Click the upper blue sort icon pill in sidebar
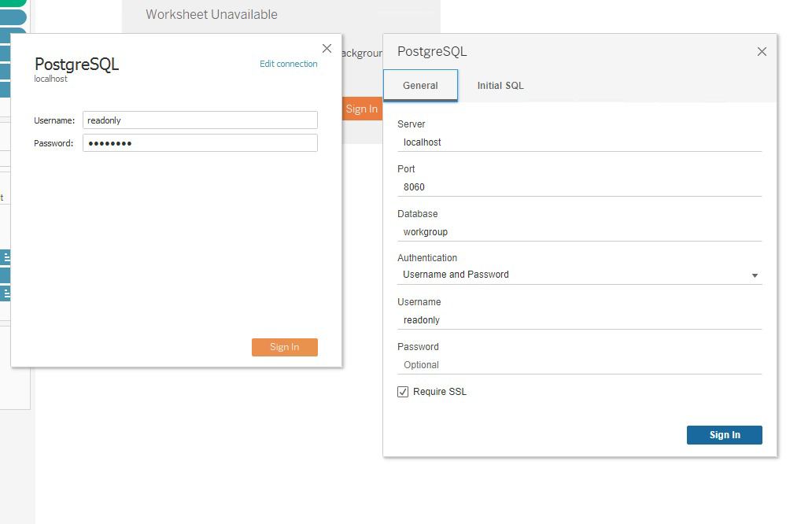 coord(6,257)
